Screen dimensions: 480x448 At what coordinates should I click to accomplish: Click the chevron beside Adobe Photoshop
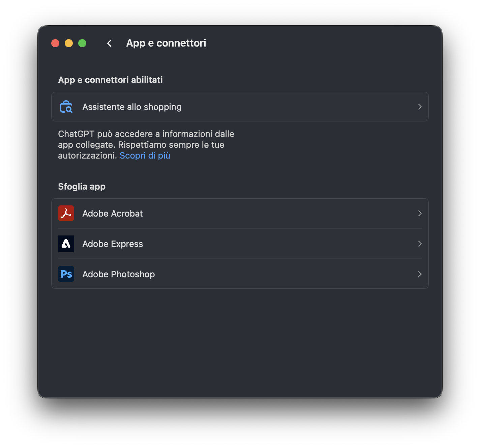(x=420, y=274)
